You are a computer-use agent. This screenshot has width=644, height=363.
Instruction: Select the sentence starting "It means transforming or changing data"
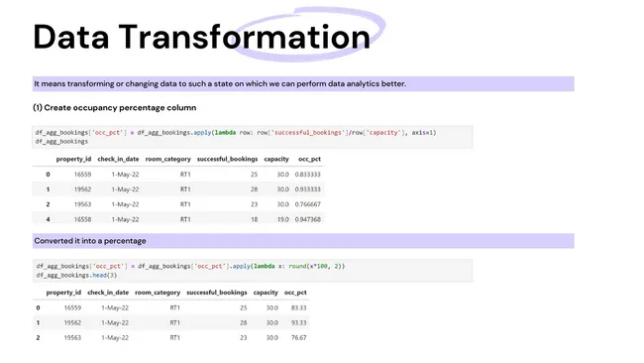[x=220, y=84]
